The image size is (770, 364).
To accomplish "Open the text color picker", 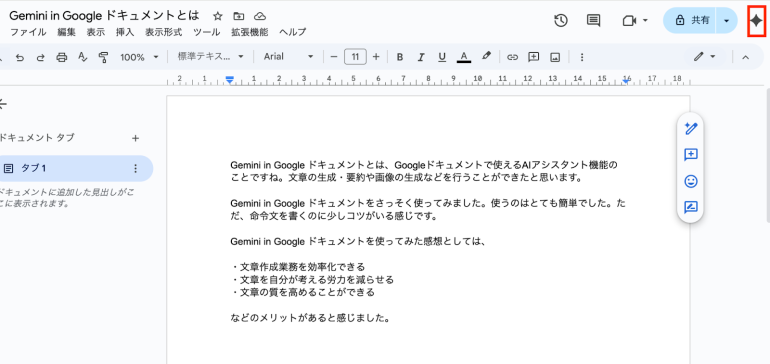I will point(464,57).
